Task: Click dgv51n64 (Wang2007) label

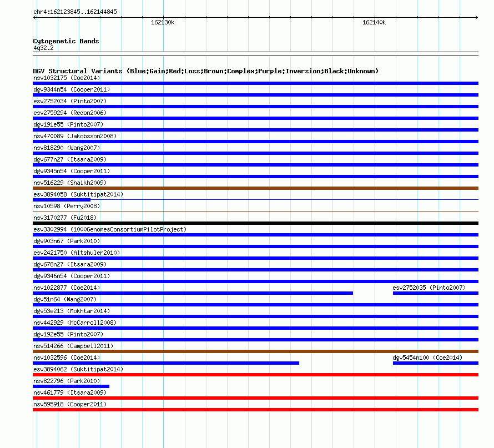Action: (x=65, y=299)
